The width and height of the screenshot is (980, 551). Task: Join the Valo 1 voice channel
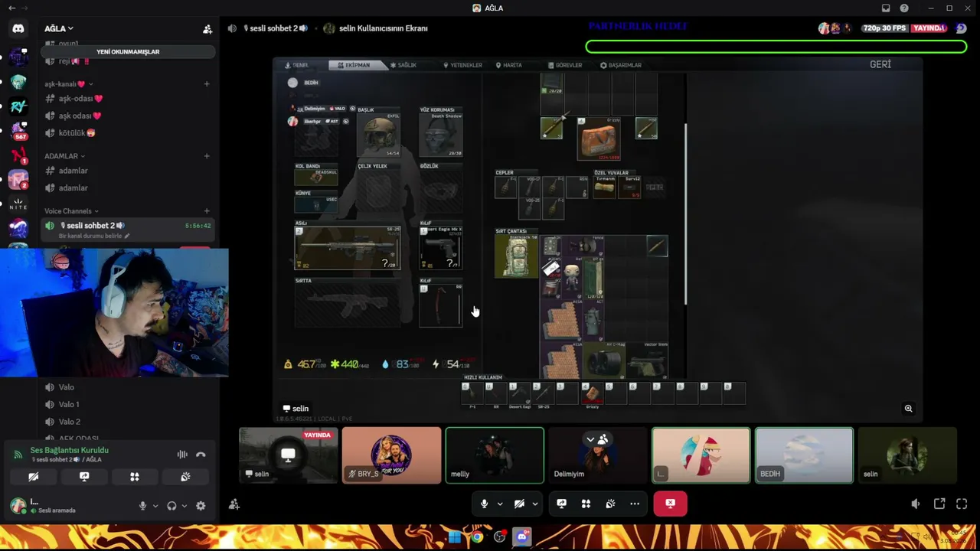point(127,404)
